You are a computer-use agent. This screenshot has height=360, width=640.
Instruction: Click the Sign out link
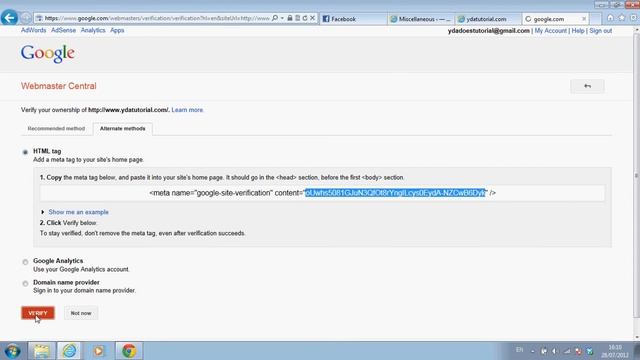tap(600, 31)
